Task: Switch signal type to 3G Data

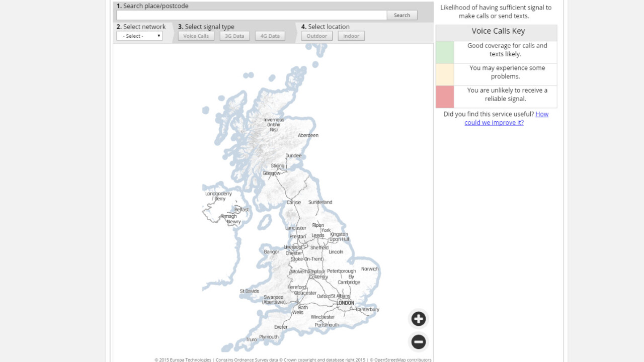Action: tap(234, 36)
